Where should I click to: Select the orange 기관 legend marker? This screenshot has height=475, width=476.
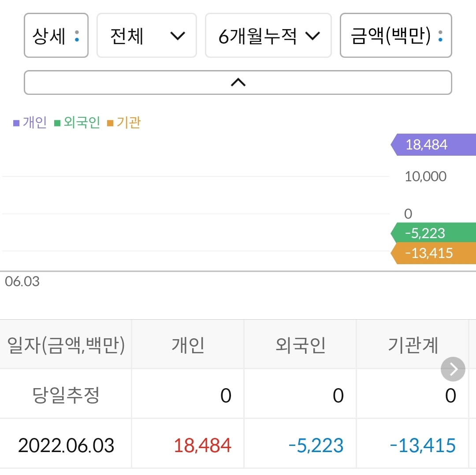[x=110, y=122]
